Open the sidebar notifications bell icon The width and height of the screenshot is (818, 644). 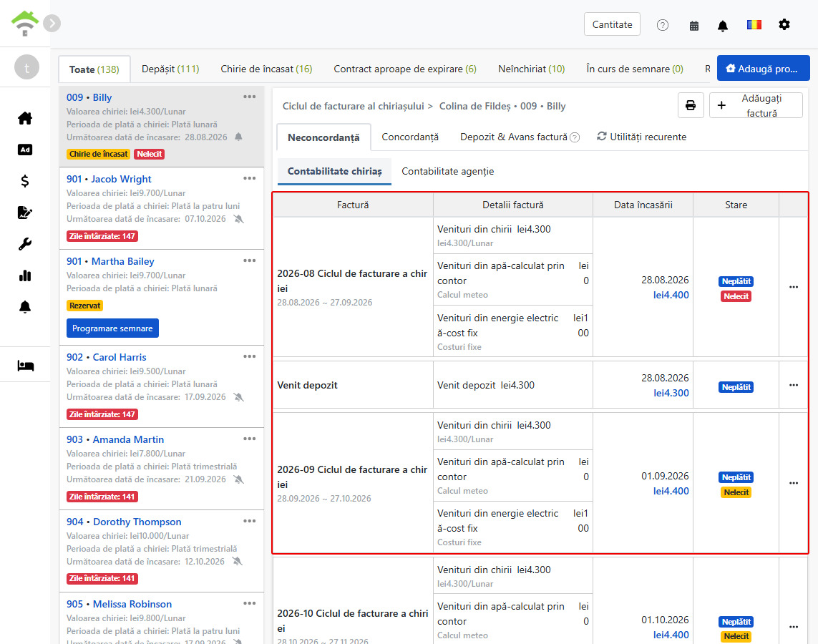25,307
